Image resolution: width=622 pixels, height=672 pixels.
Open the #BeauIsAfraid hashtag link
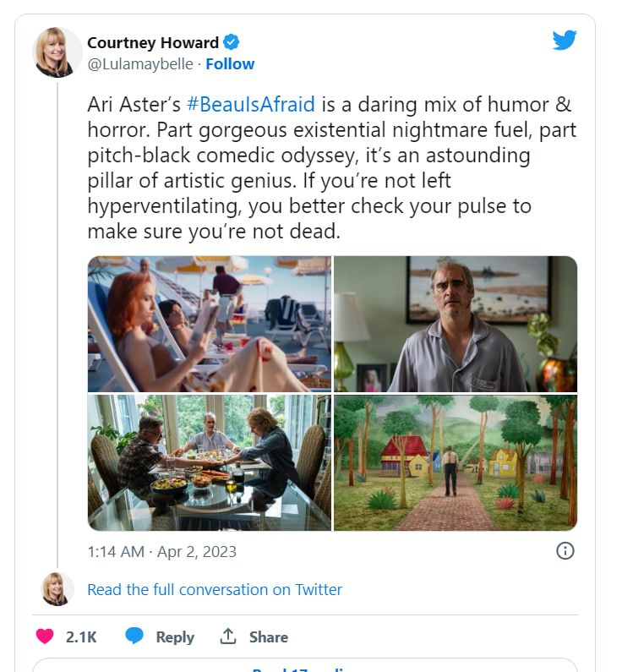(x=250, y=105)
